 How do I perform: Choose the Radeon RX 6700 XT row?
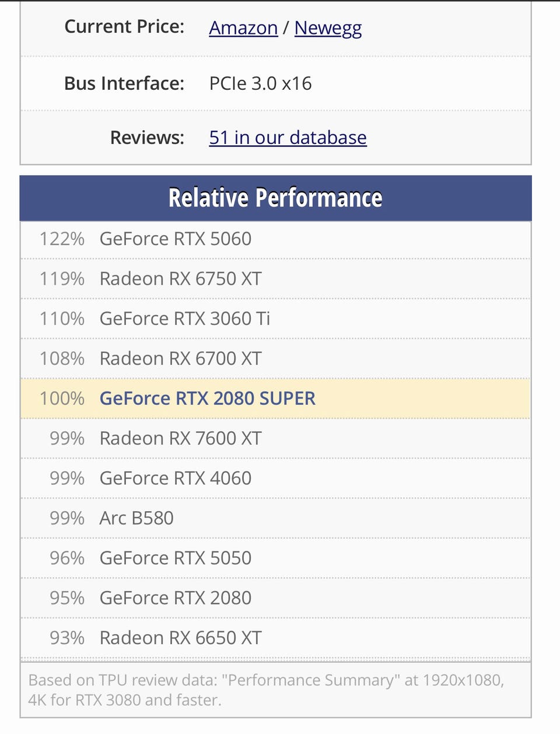point(275,358)
